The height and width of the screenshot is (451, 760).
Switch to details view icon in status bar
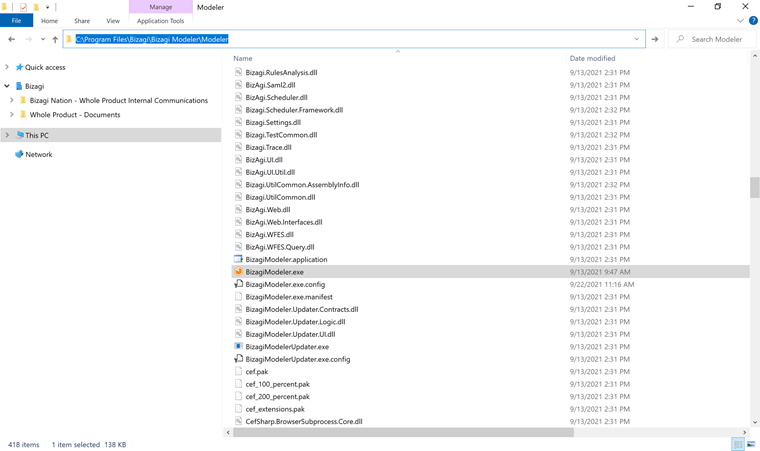(738, 444)
